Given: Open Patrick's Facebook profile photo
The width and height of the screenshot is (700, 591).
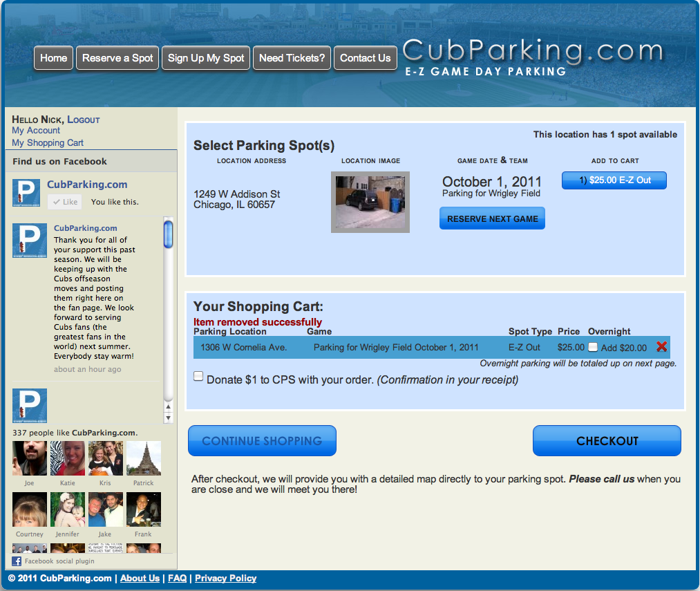Looking at the screenshot, I should (144, 458).
